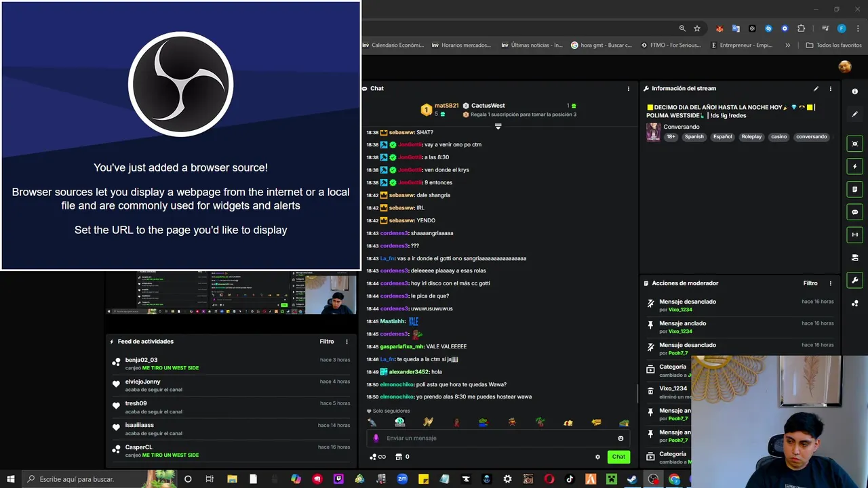
Task: Click benja02_03 activity feed entry
Action: tap(231, 364)
